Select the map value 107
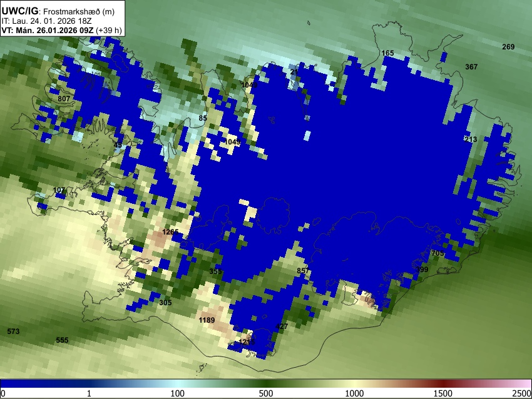The width and height of the screenshot is (532, 399). click(59, 190)
